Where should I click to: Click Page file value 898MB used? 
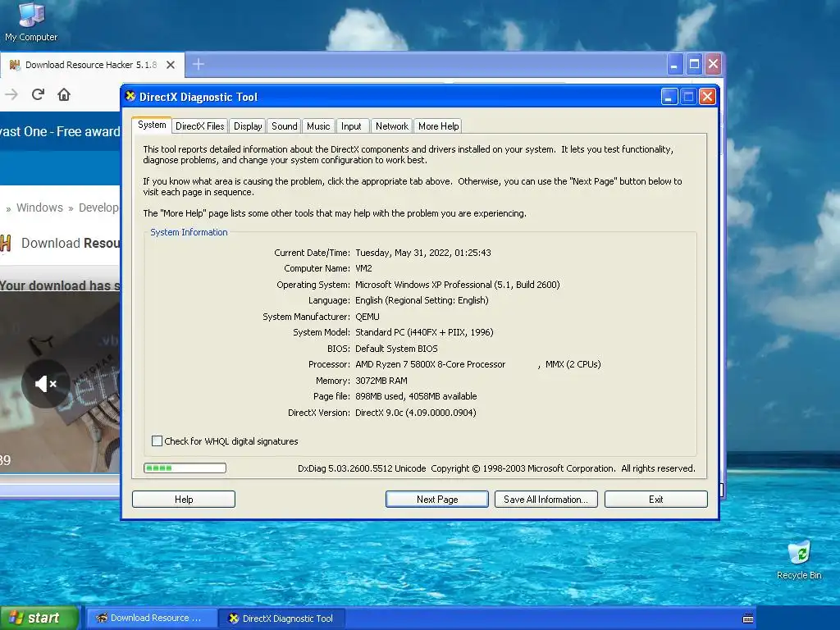[x=416, y=396]
